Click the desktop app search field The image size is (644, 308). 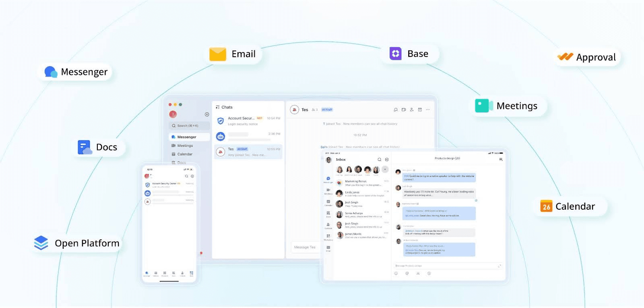click(189, 126)
